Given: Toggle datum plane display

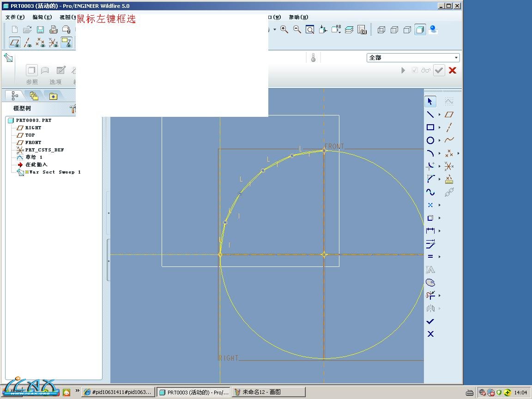Looking at the screenshot, I should click(x=15, y=43).
